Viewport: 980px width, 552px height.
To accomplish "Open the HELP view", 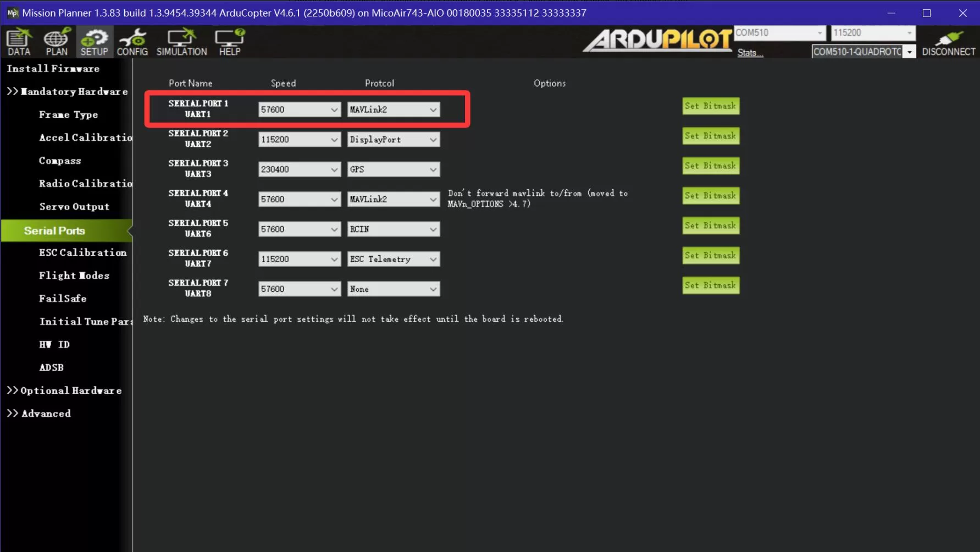I will click(x=230, y=42).
